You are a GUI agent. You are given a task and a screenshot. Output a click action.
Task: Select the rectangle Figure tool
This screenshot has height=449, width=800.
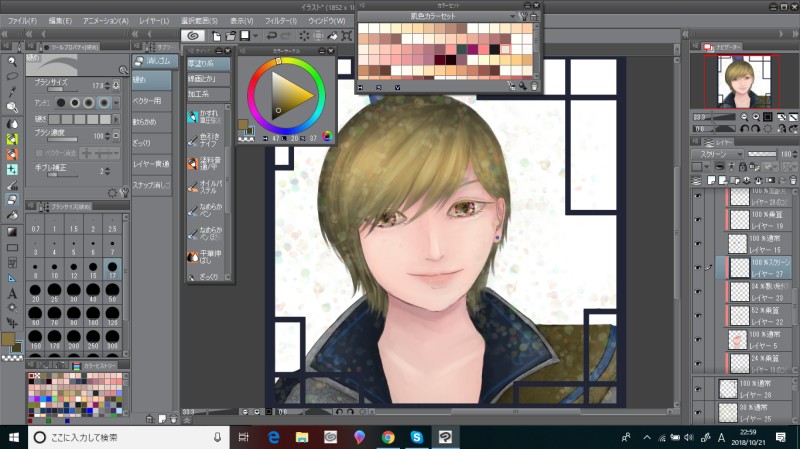click(12, 247)
